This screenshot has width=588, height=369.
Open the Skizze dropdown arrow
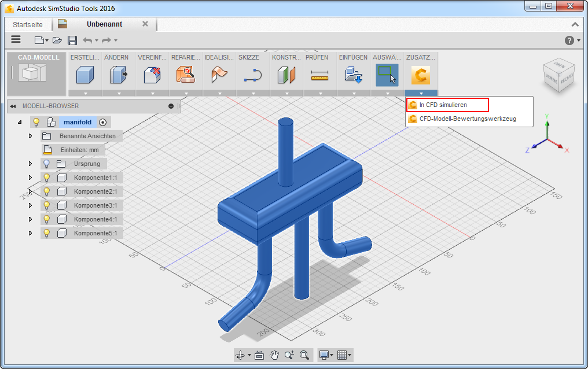pyautogui.click(x=253, y=93)
